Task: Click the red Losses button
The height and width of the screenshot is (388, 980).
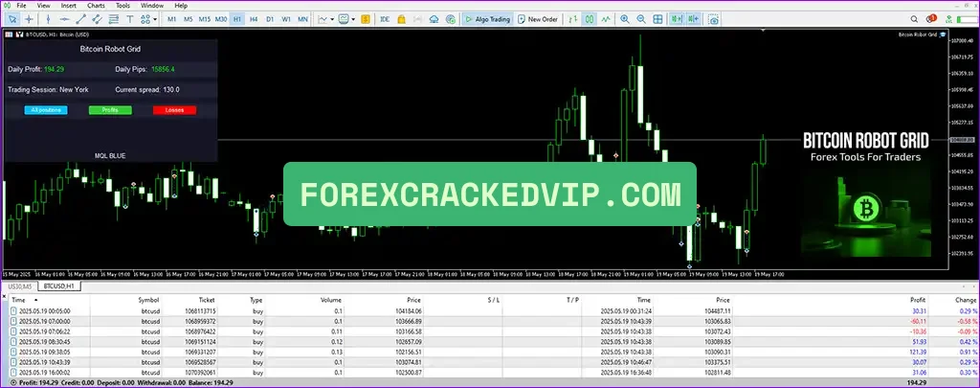Action: click(x=174, y=110)
